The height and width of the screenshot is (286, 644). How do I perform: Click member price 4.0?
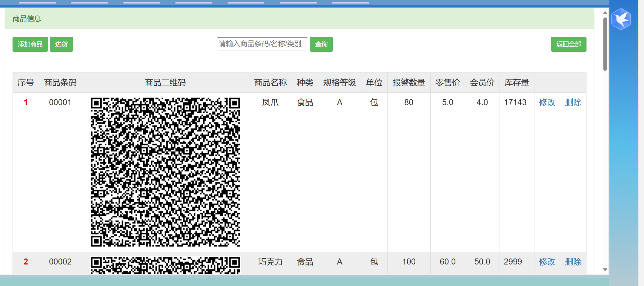click(482, 102)
